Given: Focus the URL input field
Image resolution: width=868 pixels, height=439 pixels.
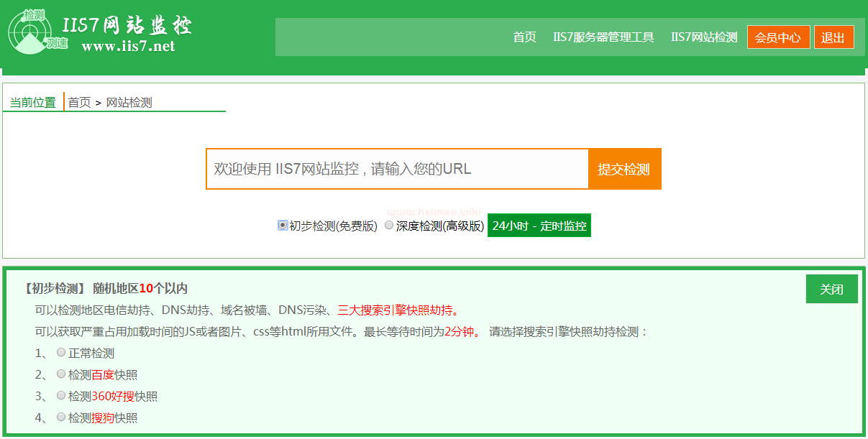Looking at the screenshot, I should (397, 170).
